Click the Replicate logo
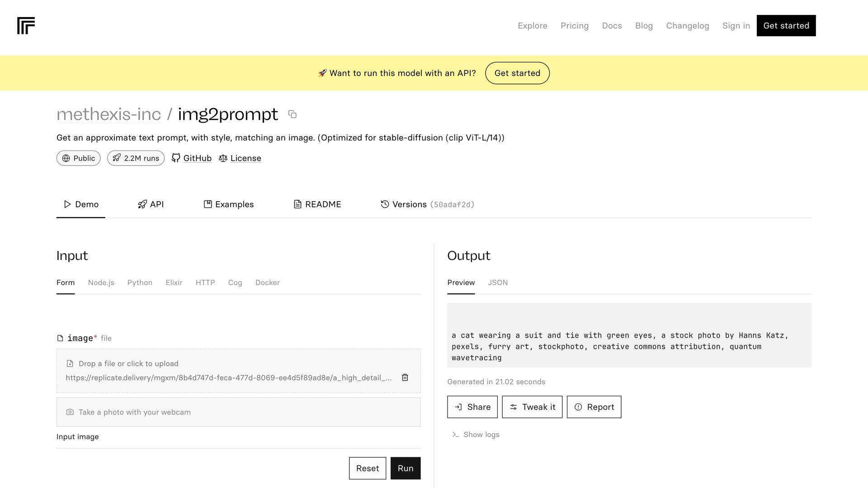The height and width of the screenshot is (488, 868). click(x=26, y=26)
